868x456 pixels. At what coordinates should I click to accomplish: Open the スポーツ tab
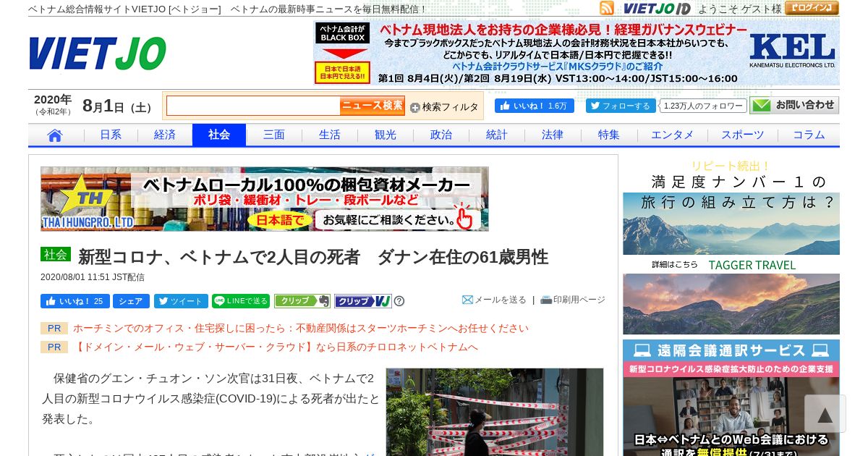(743, 135)
